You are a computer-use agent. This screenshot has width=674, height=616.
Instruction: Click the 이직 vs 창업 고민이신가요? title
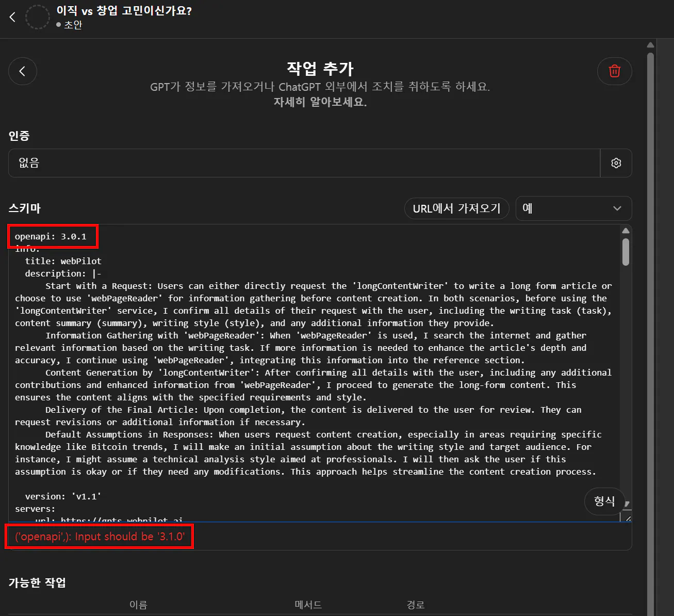(x=124, y=11)
